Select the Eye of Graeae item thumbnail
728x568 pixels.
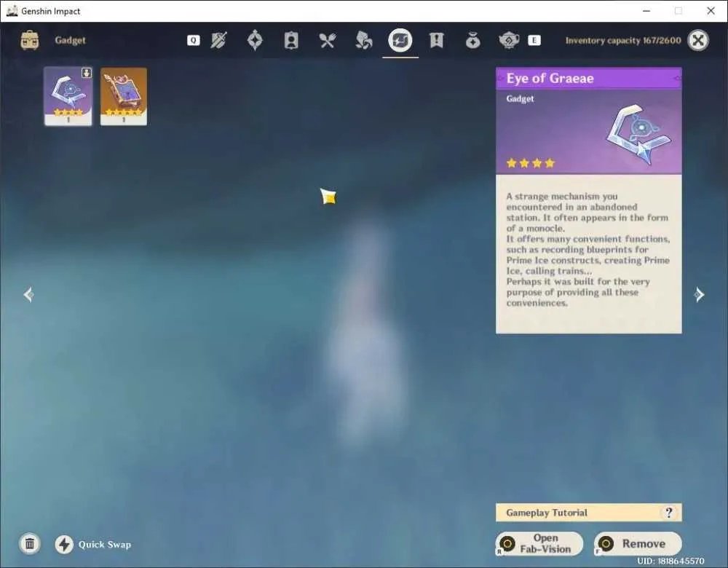pos(68,96)
